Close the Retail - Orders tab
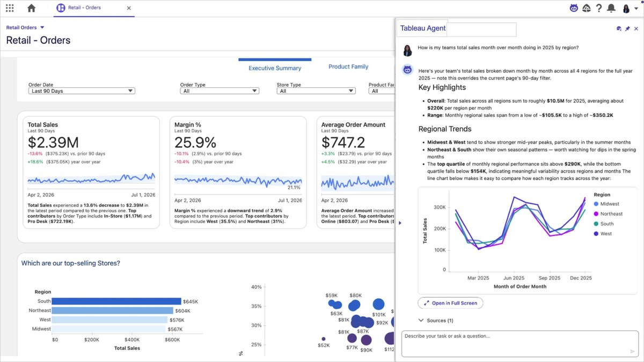The height and width of the screenshot is (362, 644). pyautogui.click(x=128, y=8)
